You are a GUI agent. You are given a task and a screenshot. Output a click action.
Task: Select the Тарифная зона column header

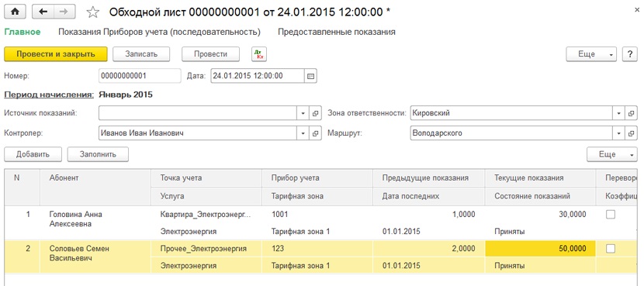tap(317, 196)
